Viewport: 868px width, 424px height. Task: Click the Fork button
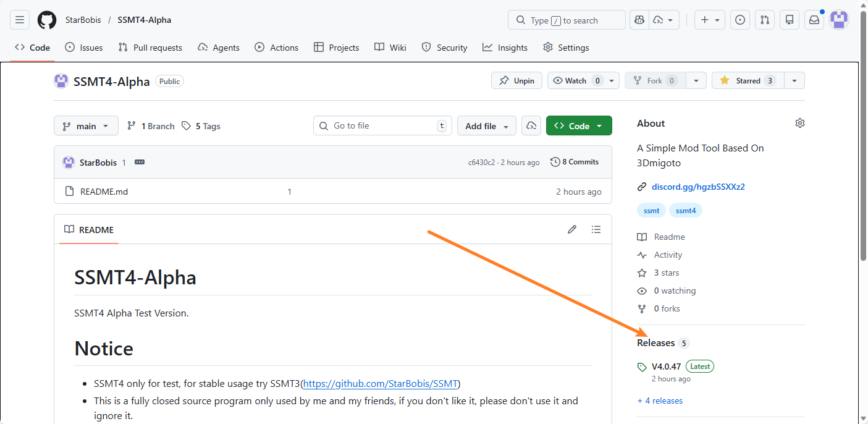pyautogui.click(x=655, y=80)
